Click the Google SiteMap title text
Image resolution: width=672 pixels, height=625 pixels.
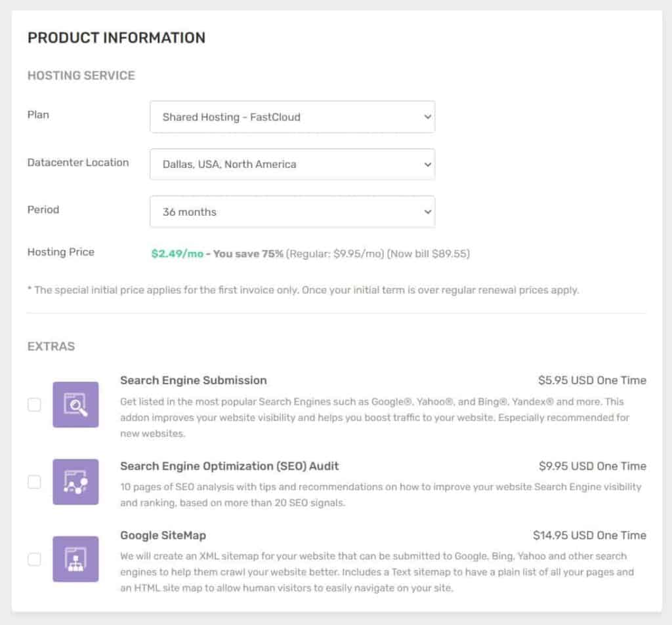click(162, 535)
